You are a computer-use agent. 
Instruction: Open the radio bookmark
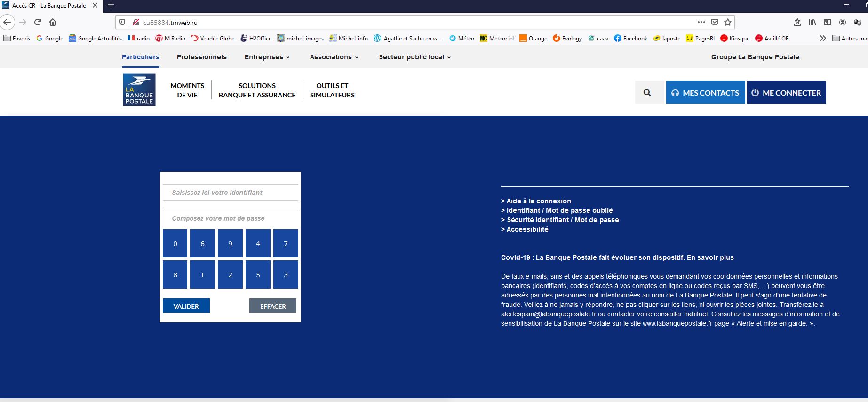coord(139,38)
